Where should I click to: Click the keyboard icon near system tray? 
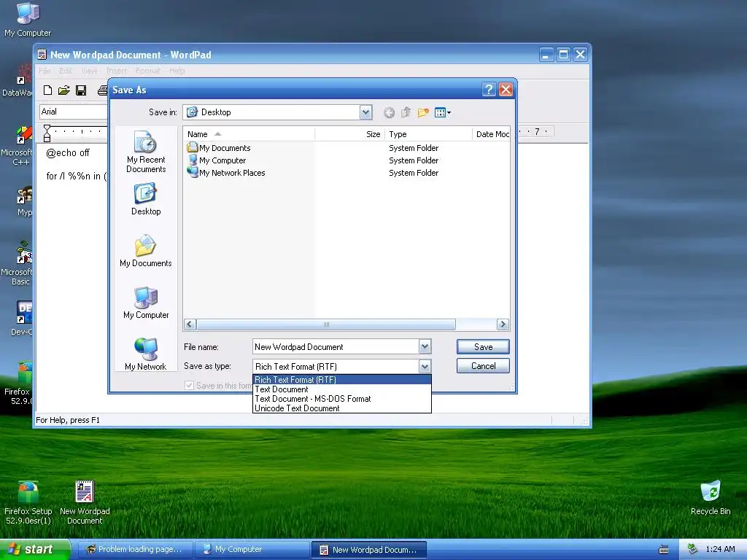coord(664,550)
